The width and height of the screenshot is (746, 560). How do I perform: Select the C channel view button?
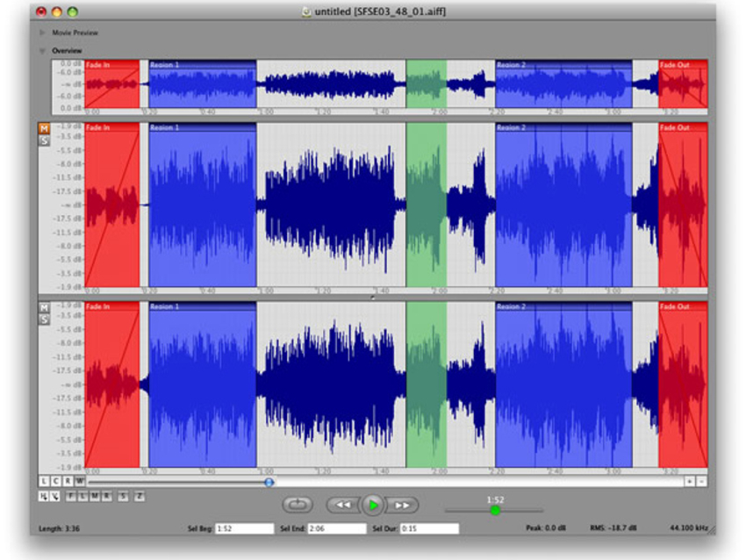pyautogui.click(x=55, y=482)
